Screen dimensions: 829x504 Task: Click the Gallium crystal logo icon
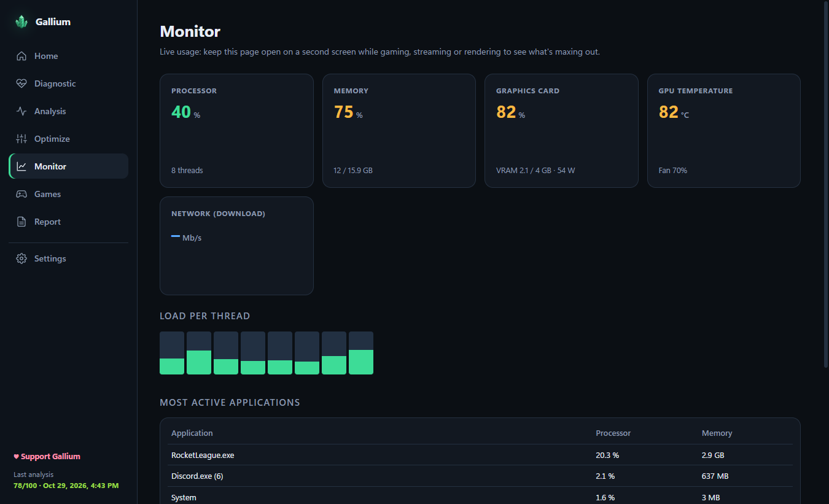point(21,22)
